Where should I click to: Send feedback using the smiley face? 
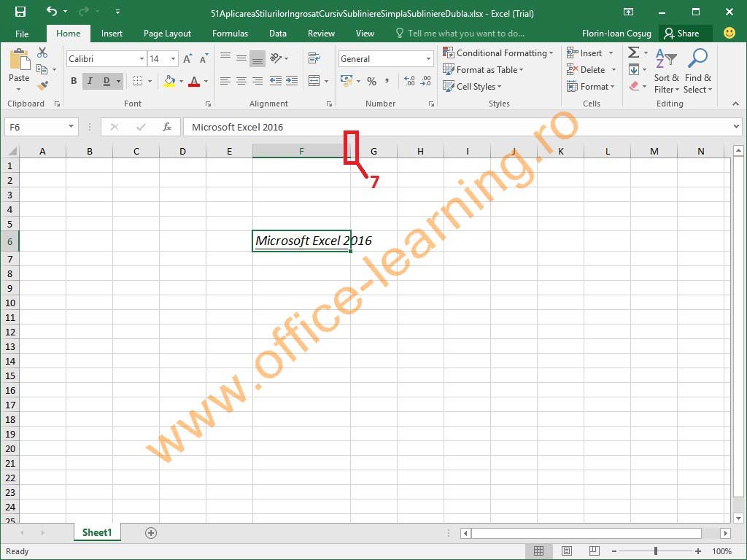[x=729, y=33]
